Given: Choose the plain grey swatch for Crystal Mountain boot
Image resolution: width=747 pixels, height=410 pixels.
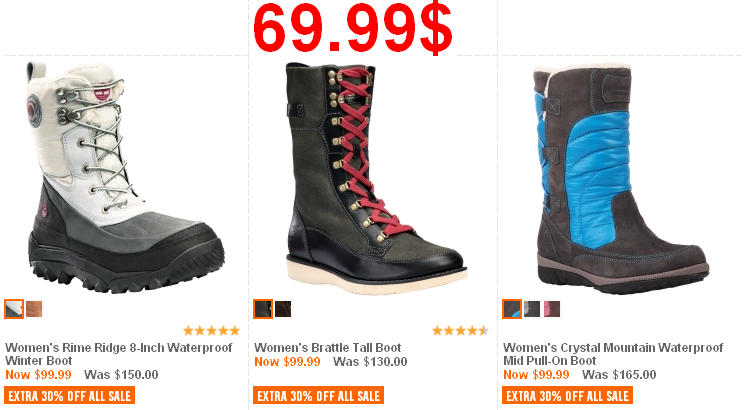Looking at the screenshot, I should [532, 309].
